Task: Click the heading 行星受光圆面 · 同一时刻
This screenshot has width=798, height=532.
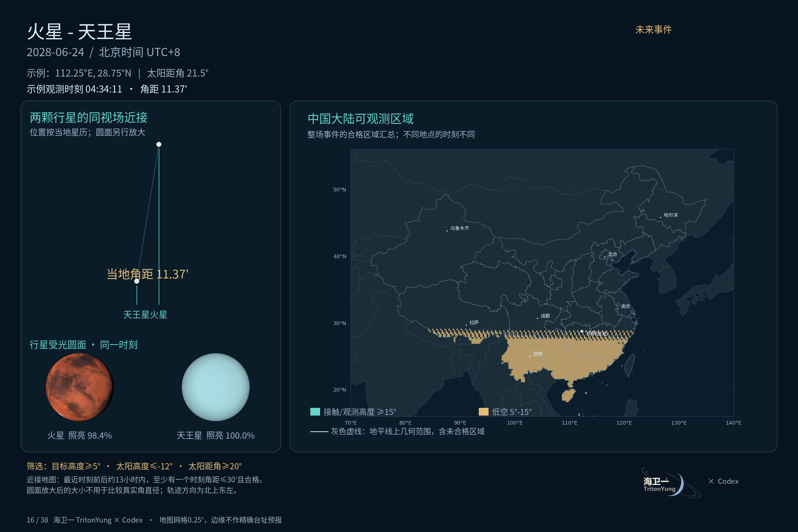Action: click(83, 345)
